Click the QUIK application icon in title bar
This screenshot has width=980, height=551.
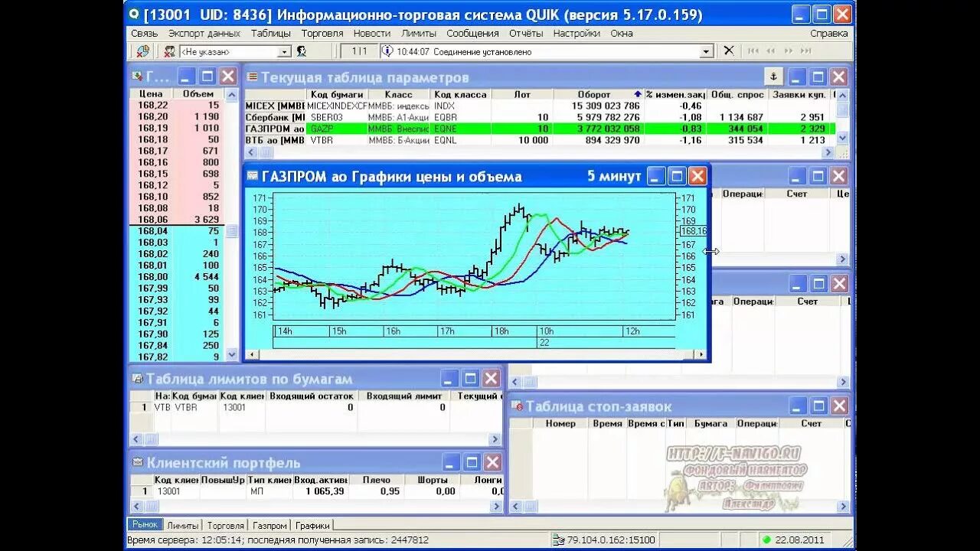pyautogui.click(x=134, y=14)
